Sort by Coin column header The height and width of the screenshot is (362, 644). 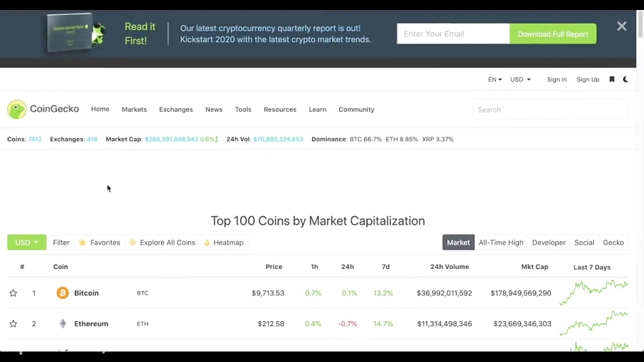[60, 267]
